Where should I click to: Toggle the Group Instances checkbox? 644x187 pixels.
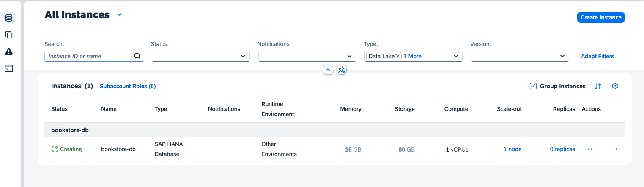click(x=533, y=86)
